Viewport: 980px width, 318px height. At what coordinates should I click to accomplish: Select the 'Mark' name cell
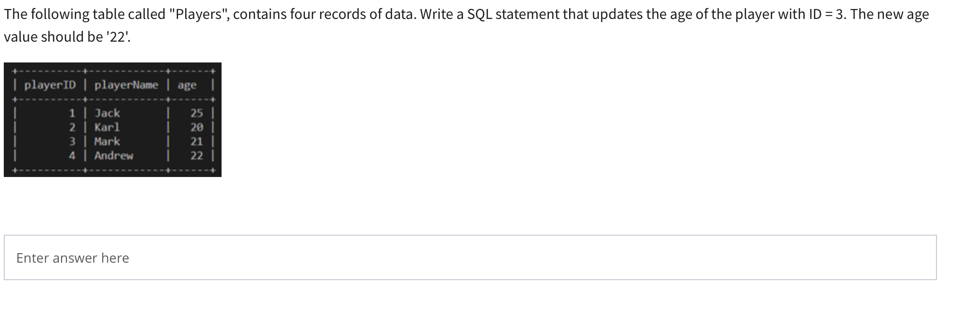pos(107,141)
